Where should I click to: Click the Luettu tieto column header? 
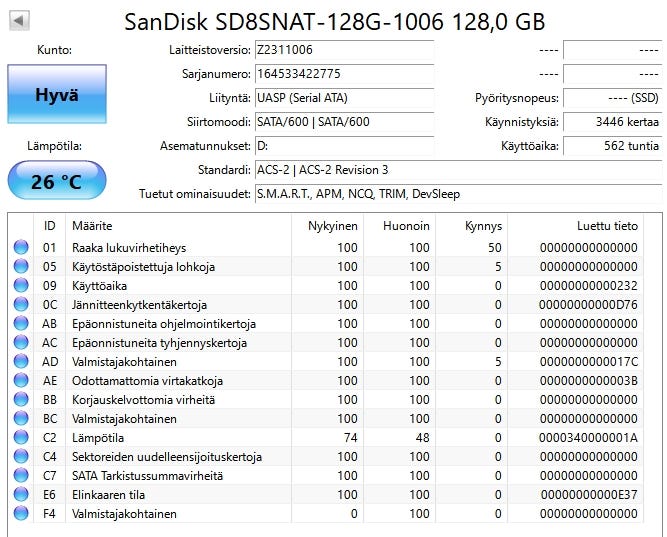576,226
